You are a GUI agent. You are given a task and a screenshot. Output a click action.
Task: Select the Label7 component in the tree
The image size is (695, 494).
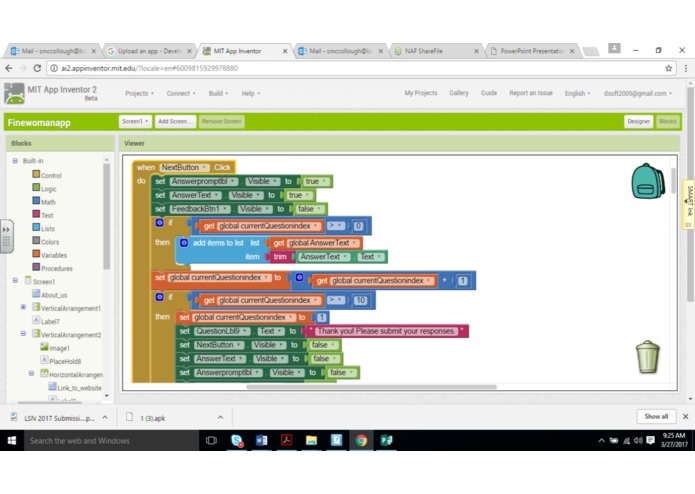(x=46, y=321)
